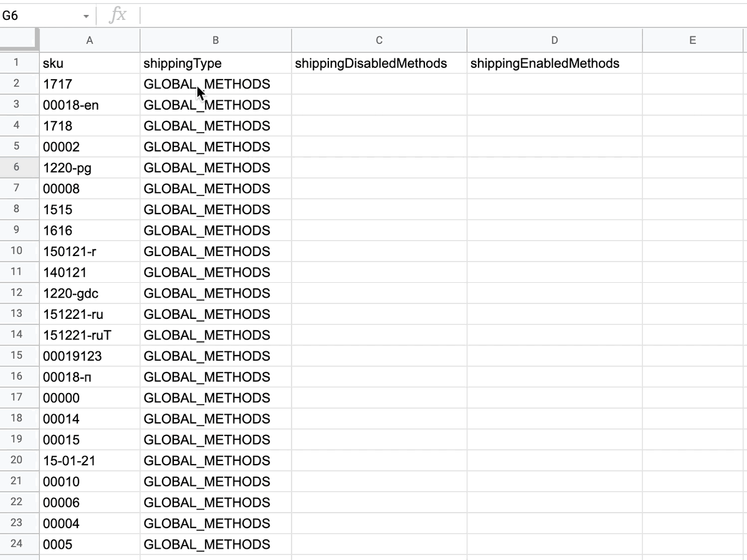The width and height of the screenshot is (747, 560).
Task: Click the shippingEnabledMethods header cell
Action: [x=554, y=64]
